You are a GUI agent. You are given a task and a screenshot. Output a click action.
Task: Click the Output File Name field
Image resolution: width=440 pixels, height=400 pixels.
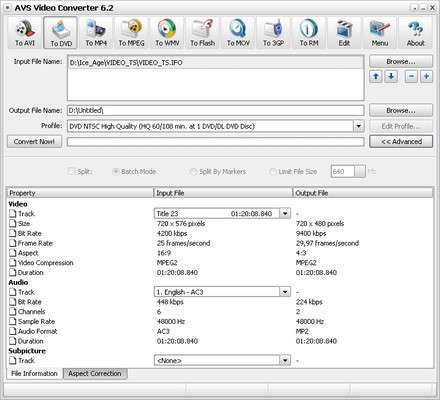click(216, 110)
